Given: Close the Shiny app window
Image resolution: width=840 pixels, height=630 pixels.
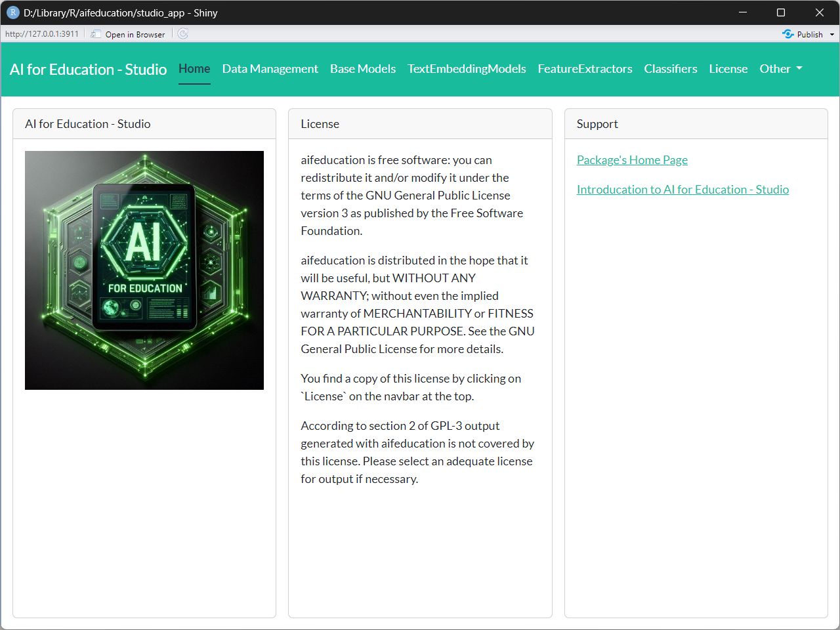Looking at the screenshot, I should click(819, 12).
